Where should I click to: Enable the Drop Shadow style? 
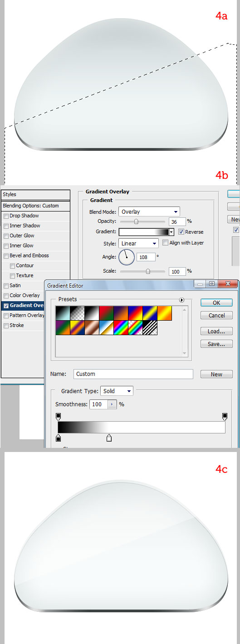(6, 216)
